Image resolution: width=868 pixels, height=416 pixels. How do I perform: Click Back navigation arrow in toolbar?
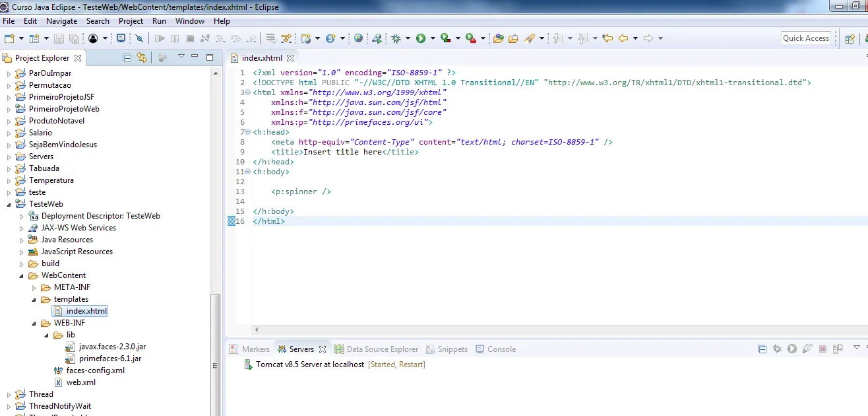pos(623,38)
